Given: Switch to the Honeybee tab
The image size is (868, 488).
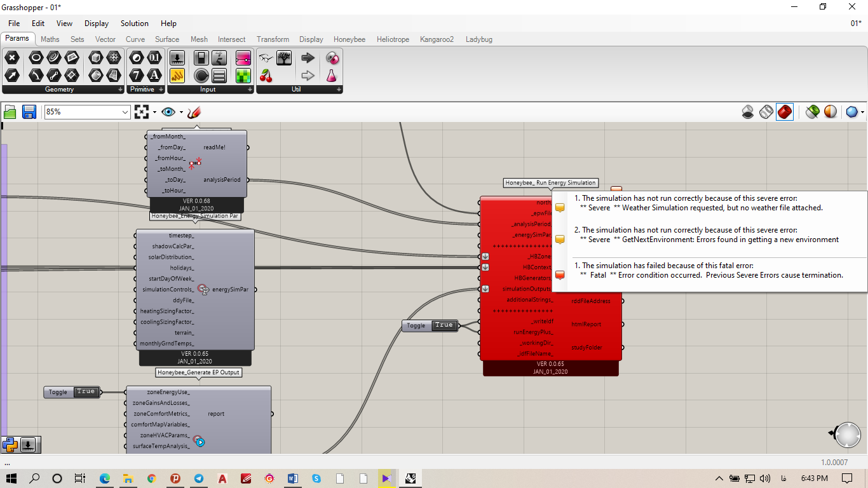Looking at the screenshot, I should pos(349,39).
